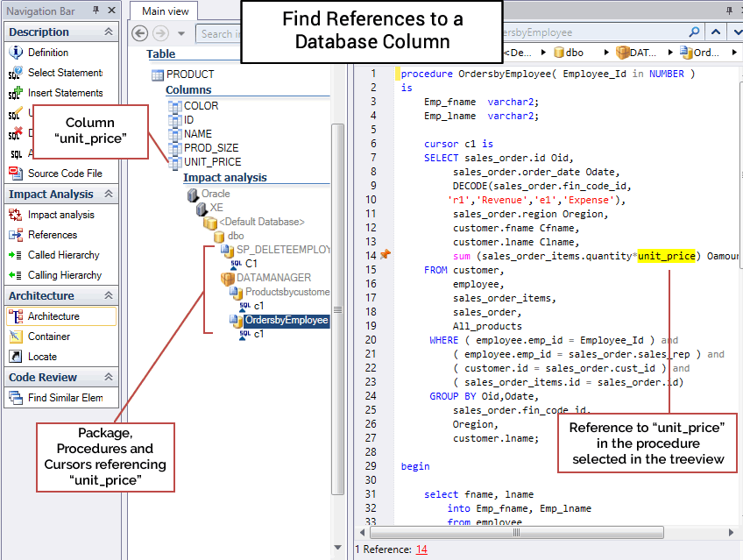
Task: Switch to the Main view tab
Action: pyautogui.click(x=166, y=11)
